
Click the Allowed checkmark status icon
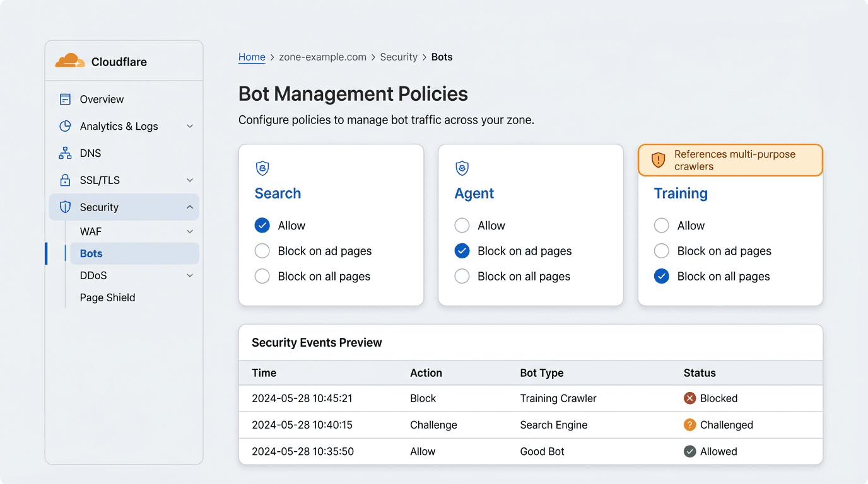[x=689, y=451]
